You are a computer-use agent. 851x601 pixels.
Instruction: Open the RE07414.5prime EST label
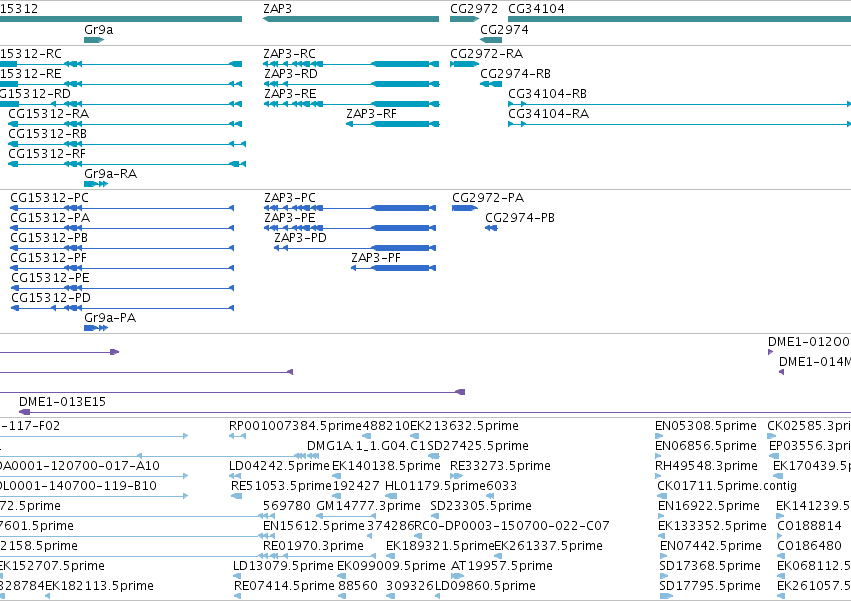point(284,587)
